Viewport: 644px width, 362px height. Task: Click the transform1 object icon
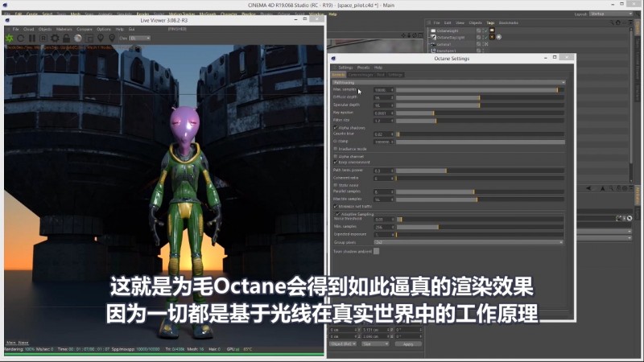[x=433, y=51]
